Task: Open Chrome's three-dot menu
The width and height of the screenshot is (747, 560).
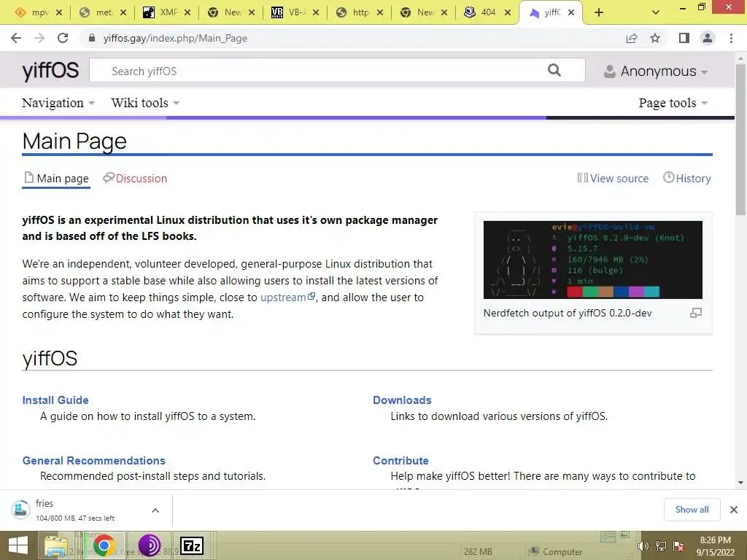Action: [x=731, y=38]
